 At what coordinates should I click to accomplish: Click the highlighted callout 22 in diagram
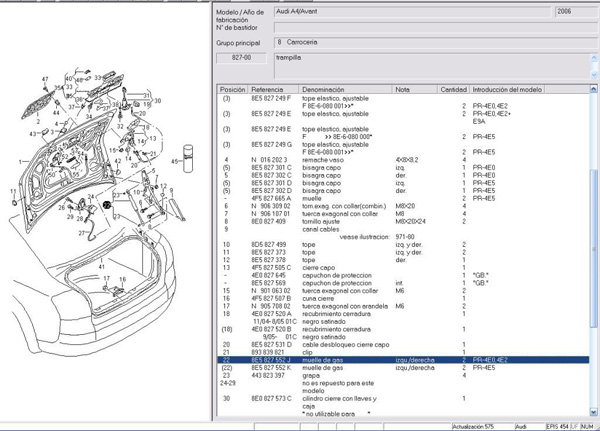[x=107, y=205]
